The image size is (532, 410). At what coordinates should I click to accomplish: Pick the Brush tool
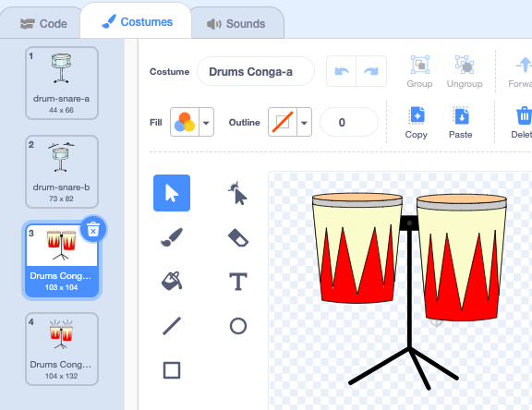pos(172,237)
